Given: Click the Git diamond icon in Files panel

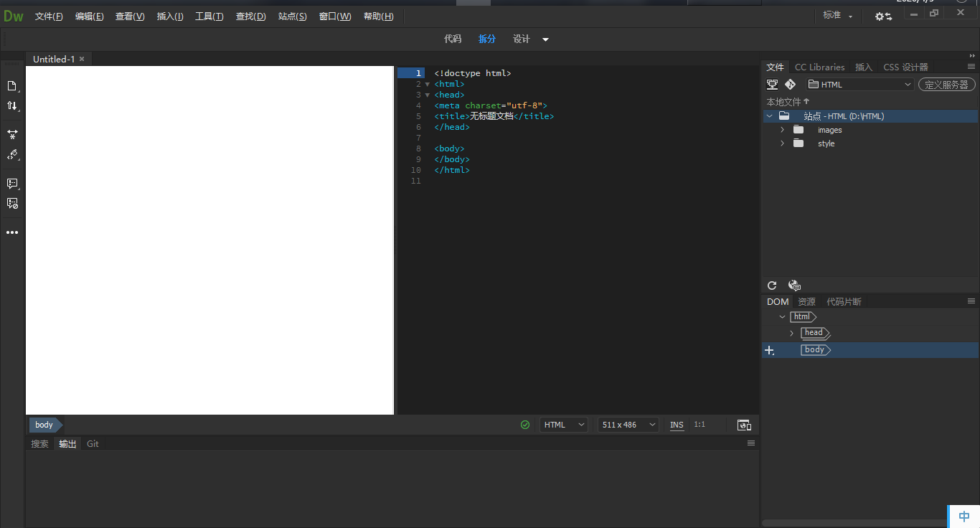Looking at the screenshot, I should point(791,84).
